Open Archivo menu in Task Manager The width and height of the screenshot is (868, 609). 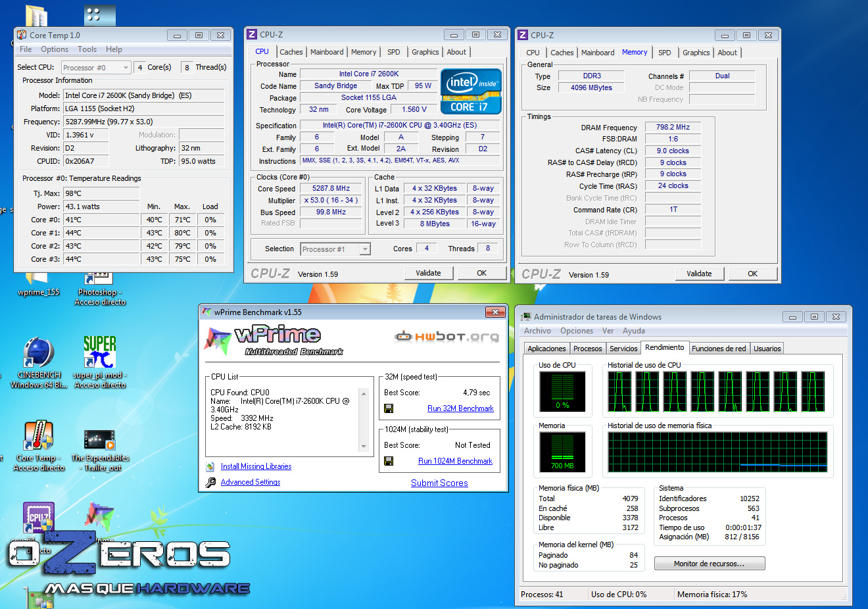[x=537, y=331]
